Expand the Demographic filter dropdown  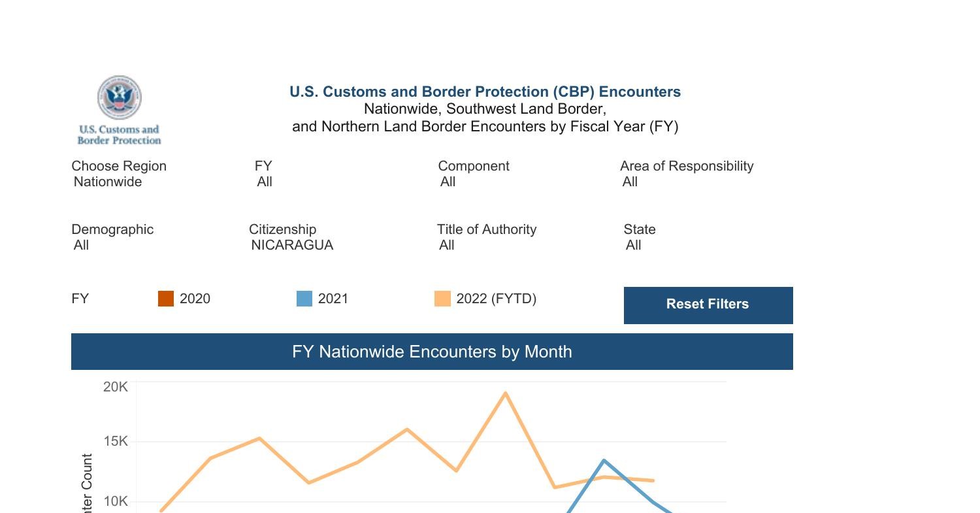coord(82,245)
